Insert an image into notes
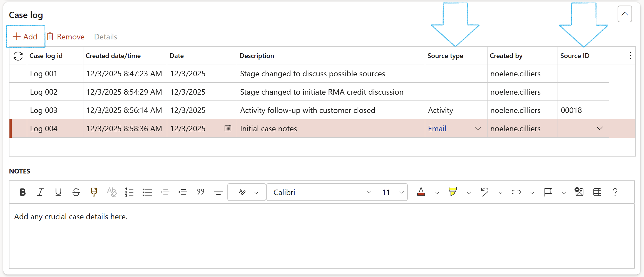 [579, 192]
